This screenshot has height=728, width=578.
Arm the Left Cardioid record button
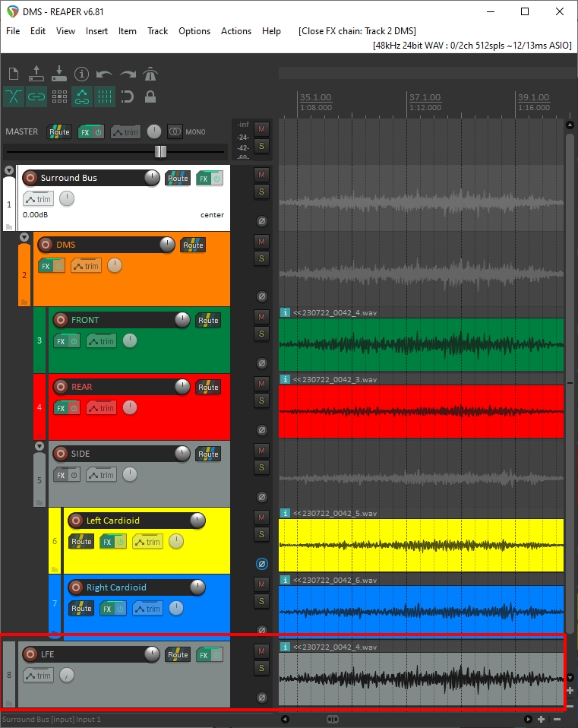pyautogui.click(x=76, y=521)
